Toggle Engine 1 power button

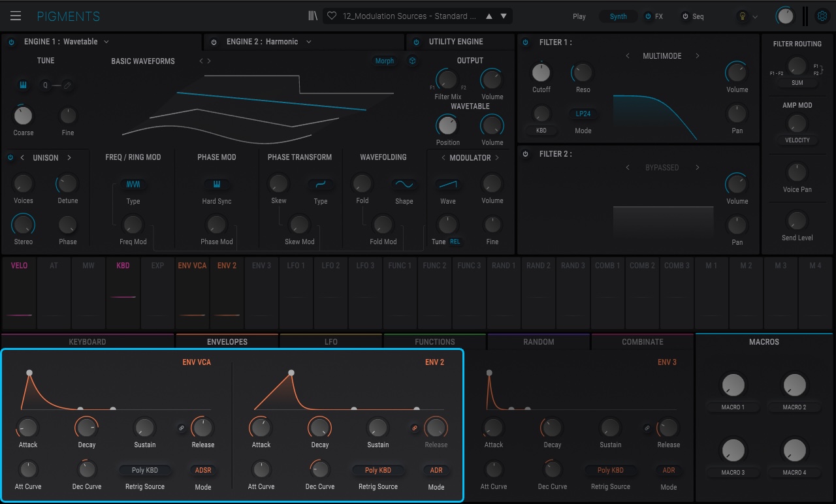(11, 42)
